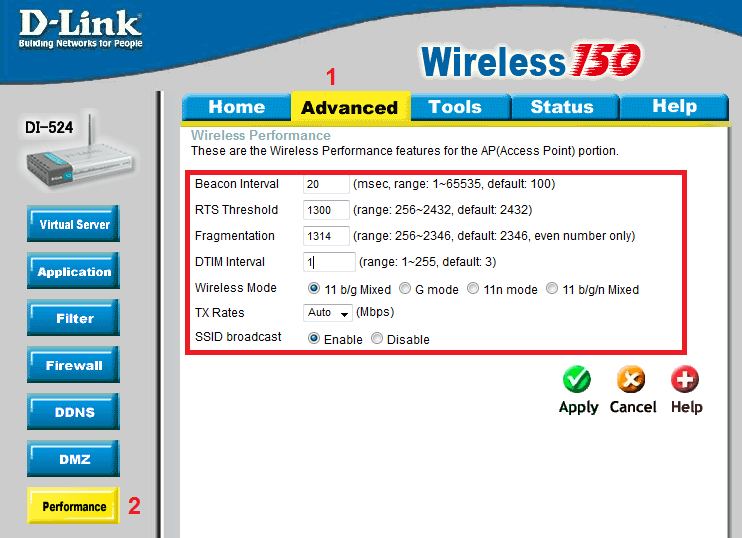Select the Performance sidebar button
This screenshot has height=538, width=742.
(73, 506)
